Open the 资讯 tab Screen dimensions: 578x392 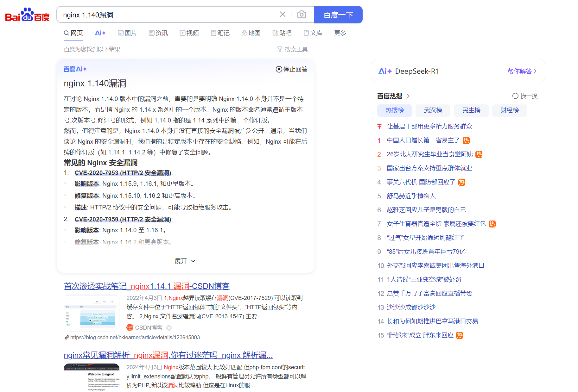pyautogui.click(x=158, y=33)
